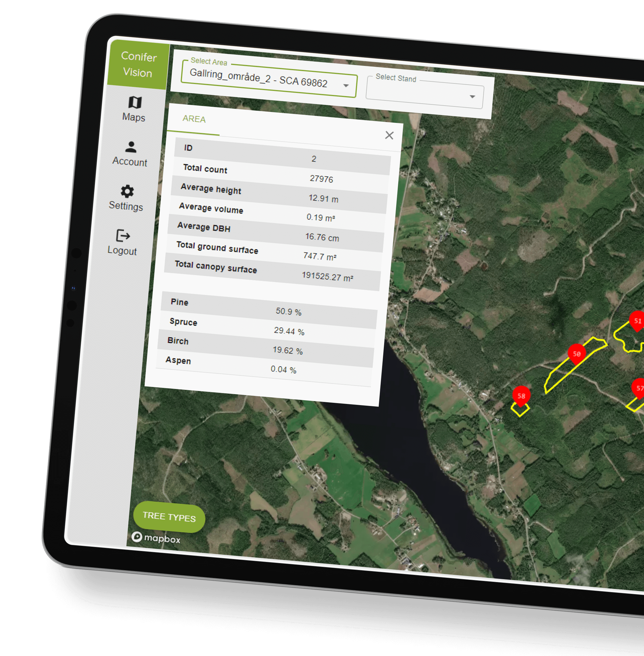The image size is (644, 656).
Task: Open the Settings gear icon
Action: click(x=127, y=191)
